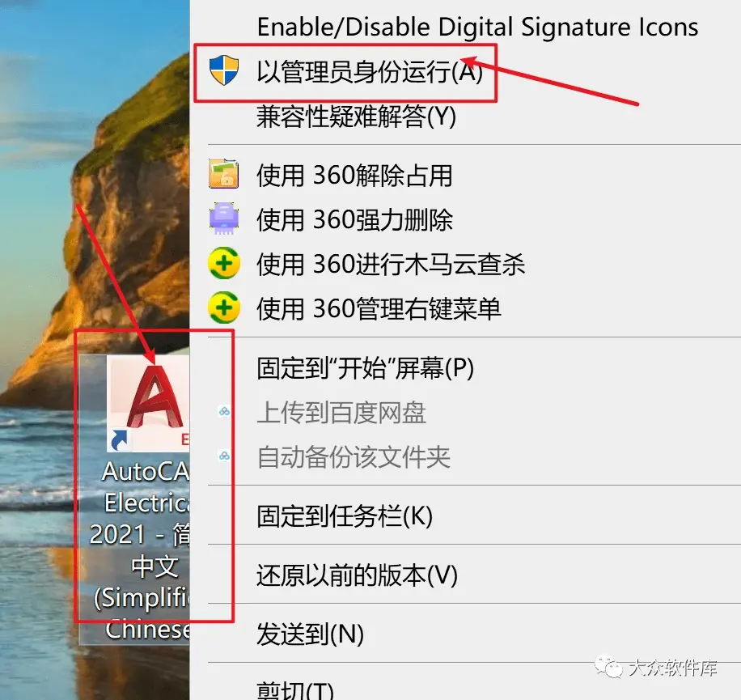Click the 360 context menu manager icon

click(223, 308)
